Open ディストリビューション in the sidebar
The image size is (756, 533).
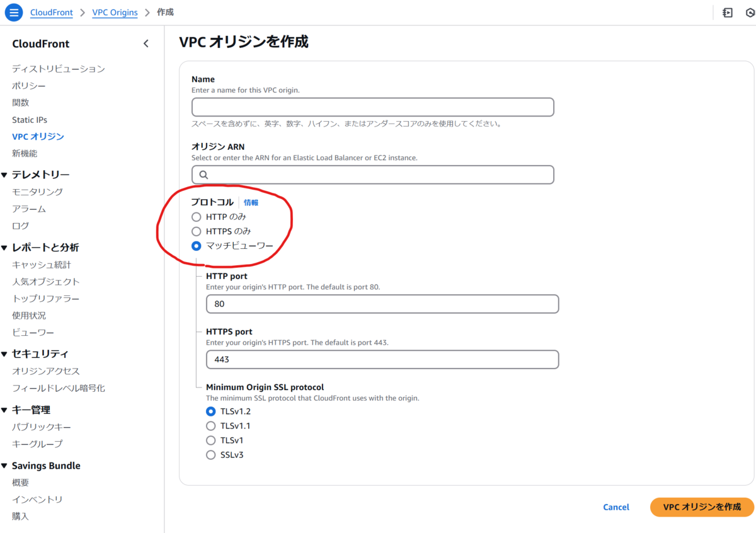pyautogui.click(x=57, y=69)
